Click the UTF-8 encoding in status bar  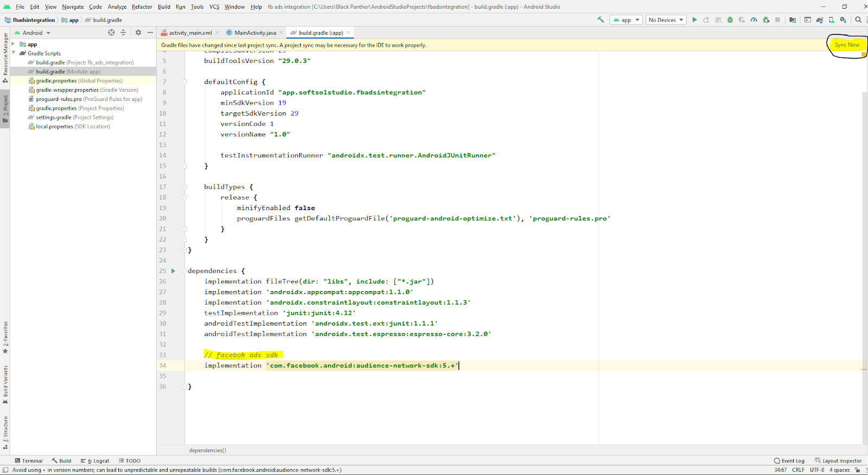coord(817,470)
